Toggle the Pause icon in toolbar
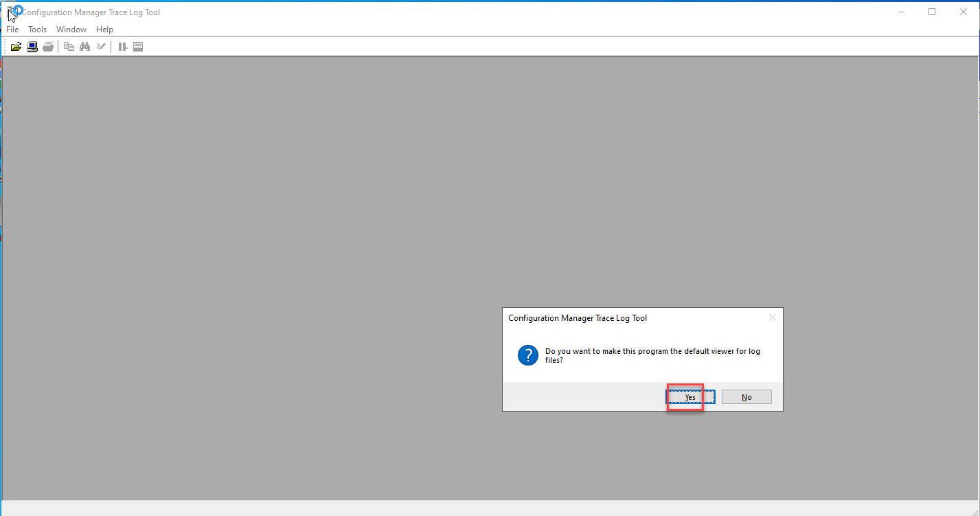The image size is (980, 516). tap(123, 47)
